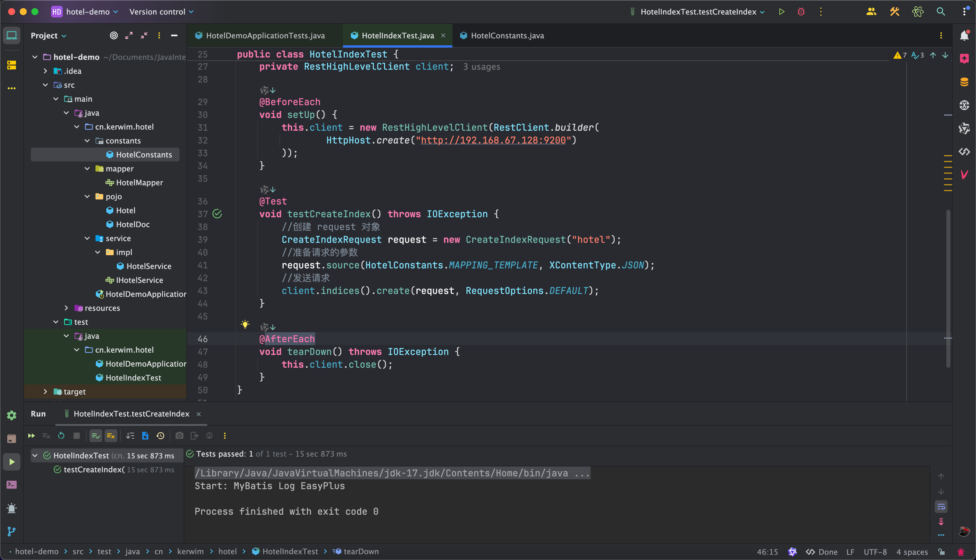Toggle show passed tests filter
Image resolution: width=976 pixels, height=560 pixels.
click(95, 435)
